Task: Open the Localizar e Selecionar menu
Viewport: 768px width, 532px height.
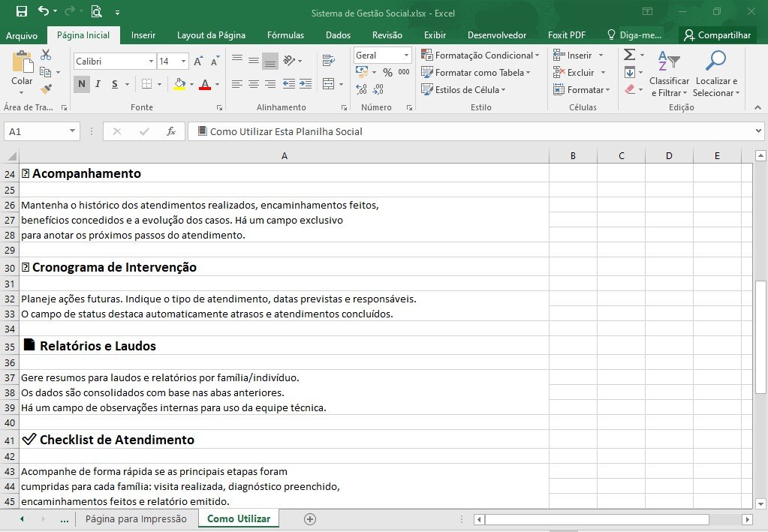Action: [716, 73]
